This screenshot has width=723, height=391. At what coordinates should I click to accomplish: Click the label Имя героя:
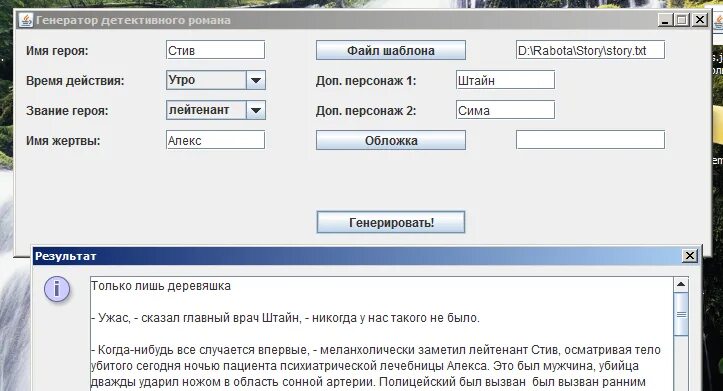point(57,51)
